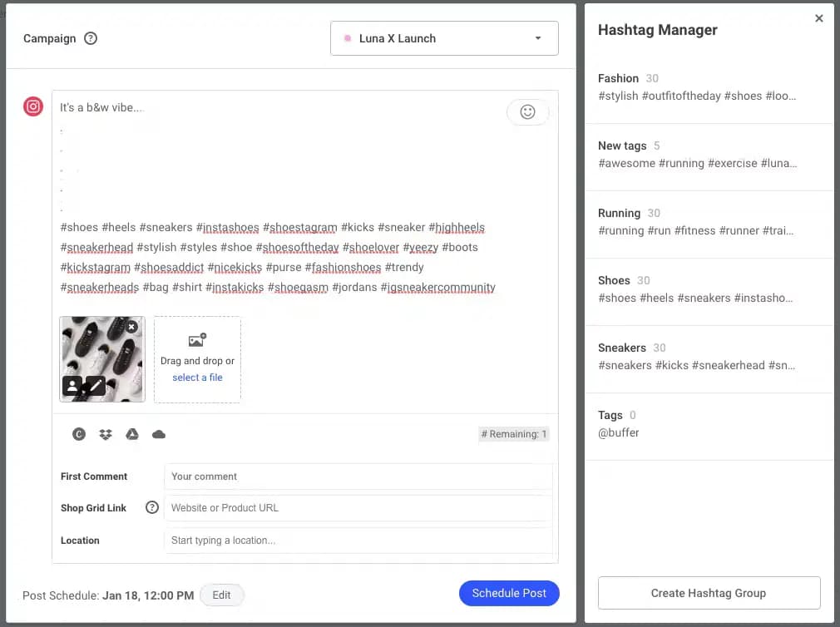Upload an image via select a file
Viewport: 840px width, 627px height.
197,377
